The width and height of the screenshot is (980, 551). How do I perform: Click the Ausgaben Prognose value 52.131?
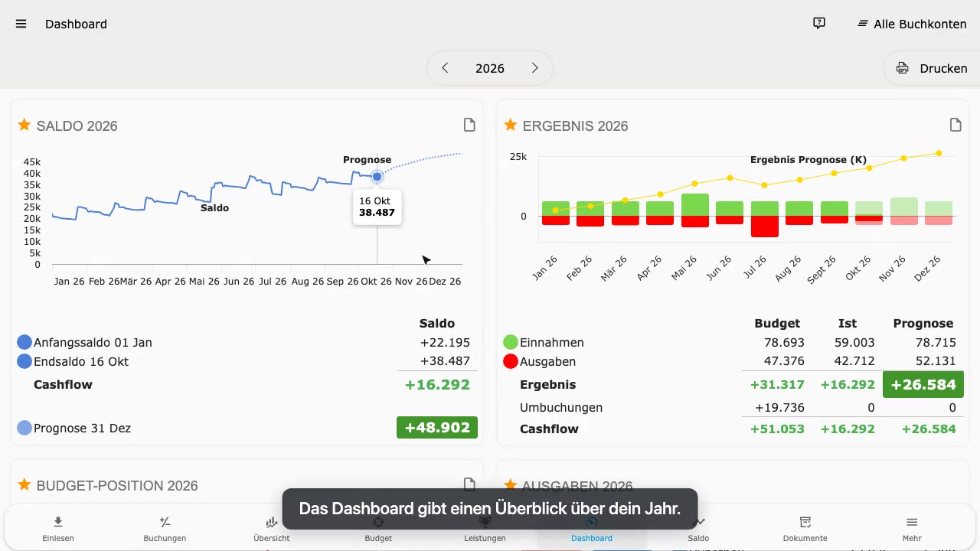coord(936,361)
